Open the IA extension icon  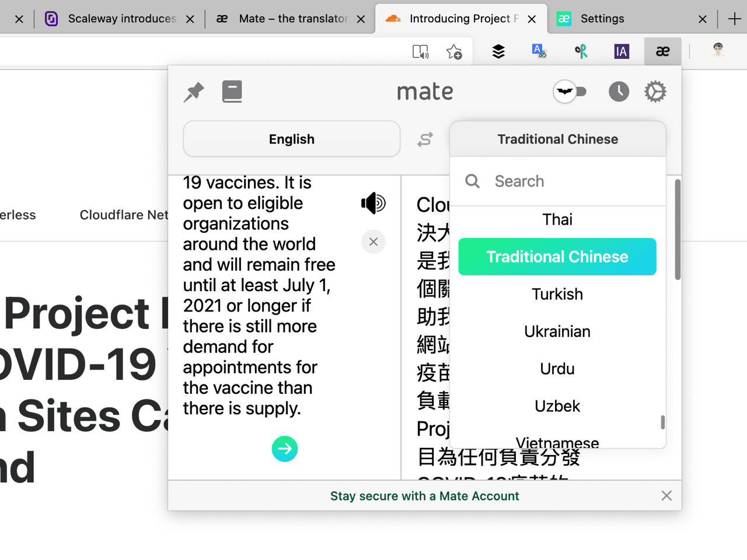coord(622,51)
